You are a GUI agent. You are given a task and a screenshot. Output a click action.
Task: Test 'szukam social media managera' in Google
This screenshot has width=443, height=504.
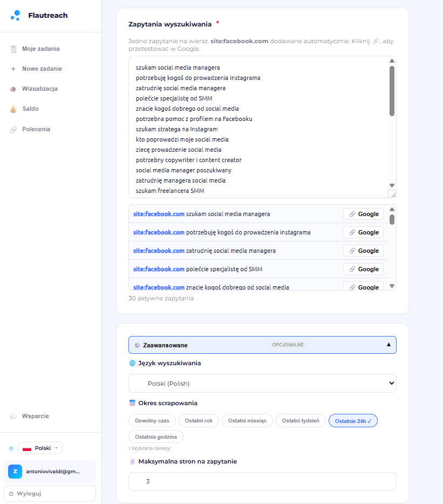point(363,214)
